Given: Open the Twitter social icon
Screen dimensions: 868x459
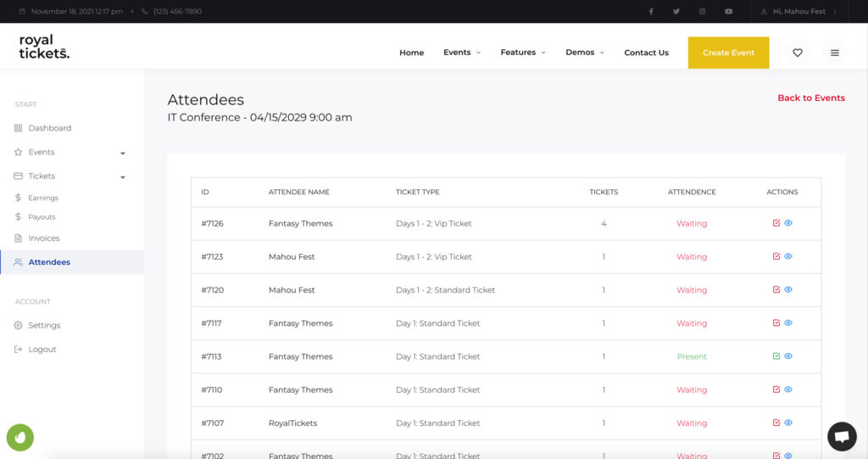Looking at the screenshot, I should (676, 11).
